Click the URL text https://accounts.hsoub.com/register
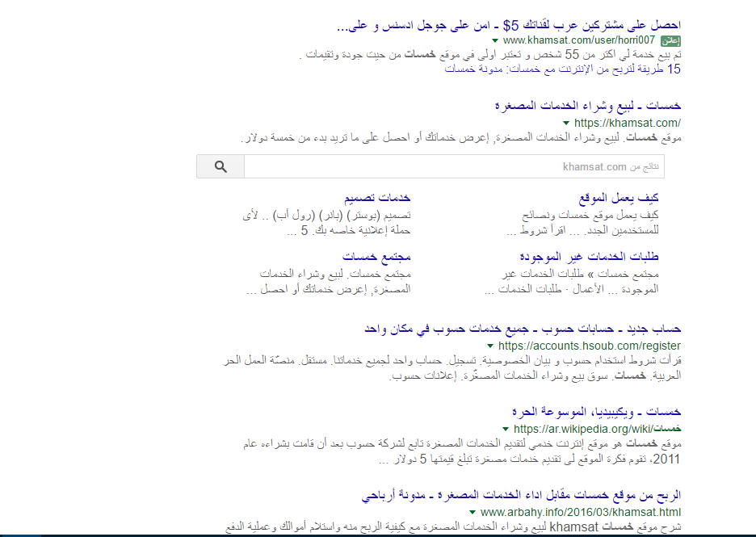 coord(589,346)
